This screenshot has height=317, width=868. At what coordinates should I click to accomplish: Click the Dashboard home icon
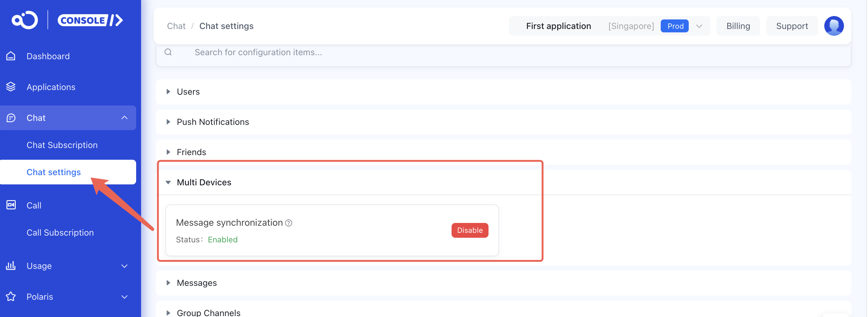(x=11, y=56)
